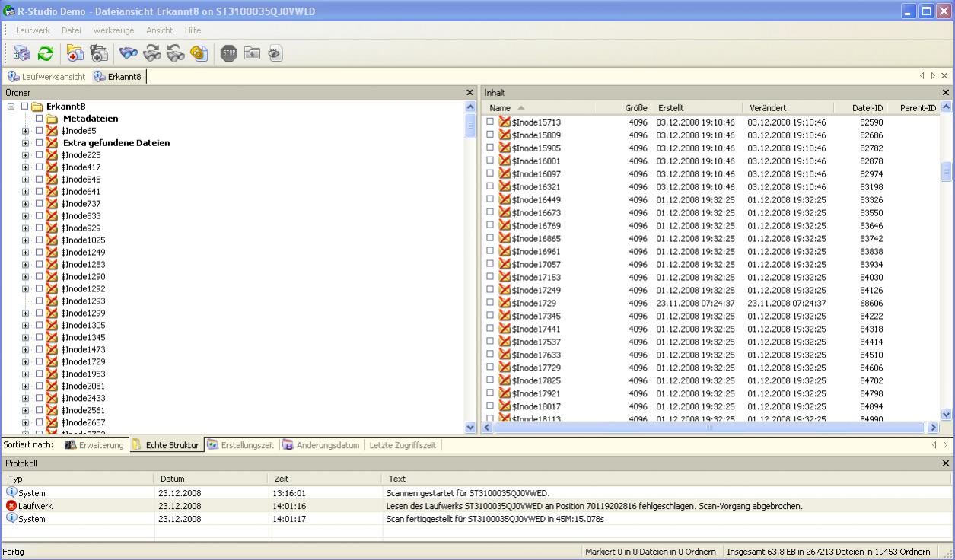The height and width of the screenshot is (560, 955).
Task: Click the Find previous binoculars icon
Action: pos(176,53)
